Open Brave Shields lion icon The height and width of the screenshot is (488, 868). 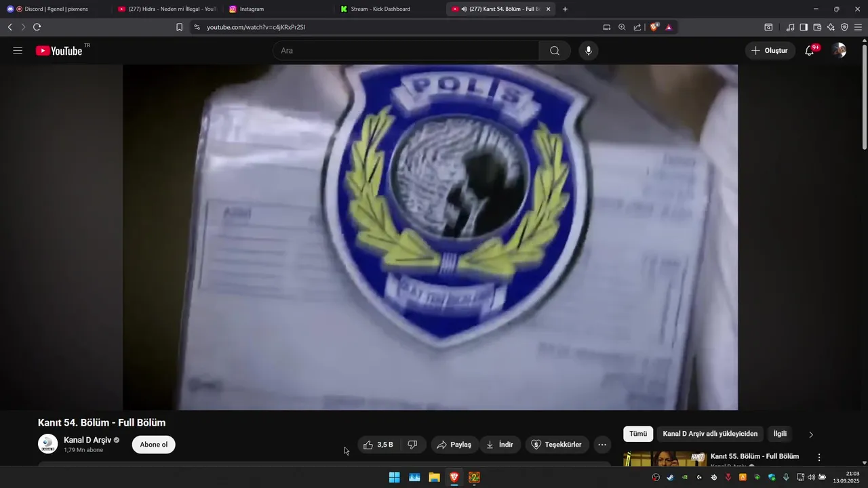pos(654,27)
